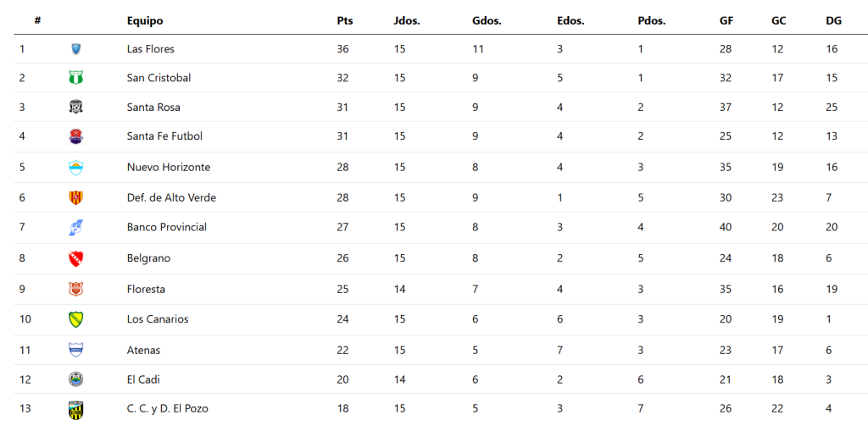Select the Jdos. column header

click(407, 21)
